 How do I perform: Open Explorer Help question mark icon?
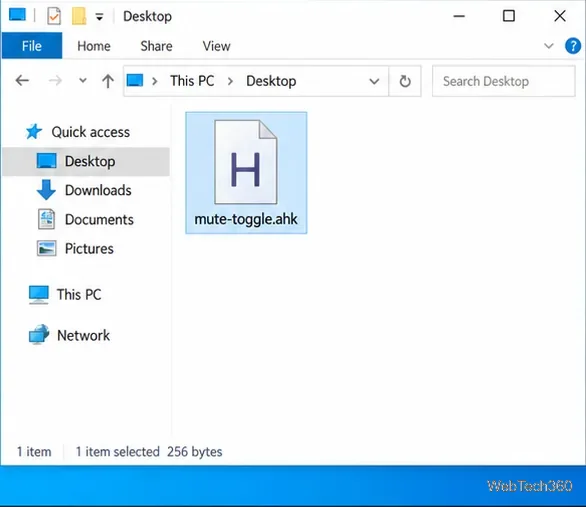pos(573,46)
